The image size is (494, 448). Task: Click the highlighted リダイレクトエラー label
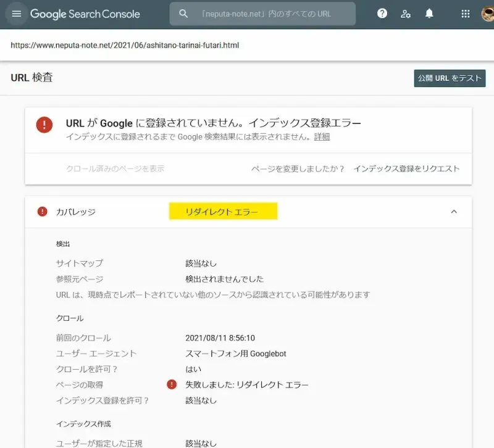coord(224,211)
